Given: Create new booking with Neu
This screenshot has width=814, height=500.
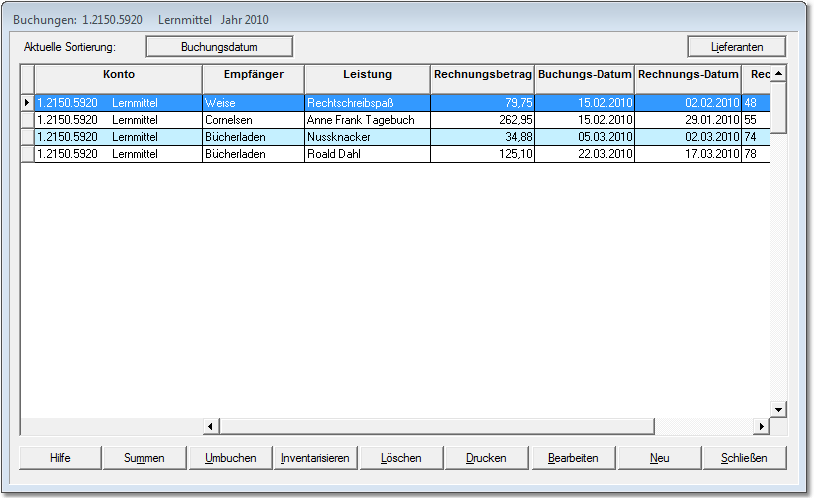Looking at the screenshot, I should tap(659, 458).
